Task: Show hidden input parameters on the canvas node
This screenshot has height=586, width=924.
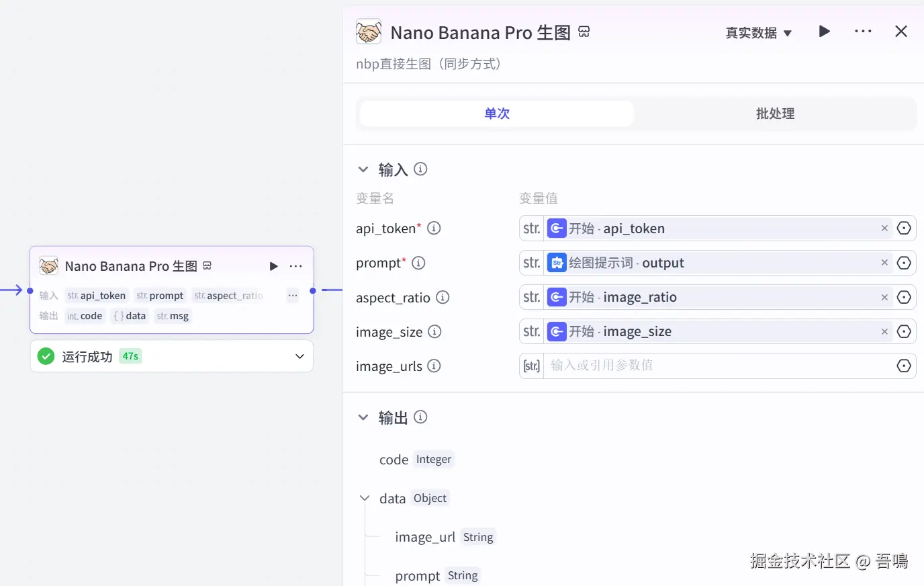Action: point(293,296)
